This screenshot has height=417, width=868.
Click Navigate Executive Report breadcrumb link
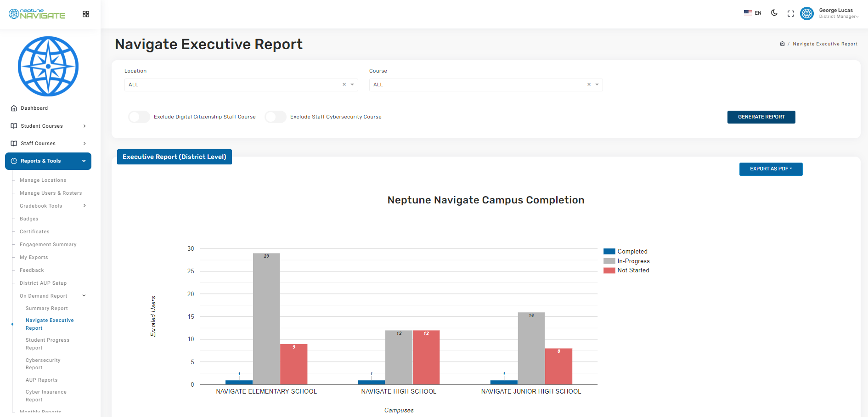825,44
